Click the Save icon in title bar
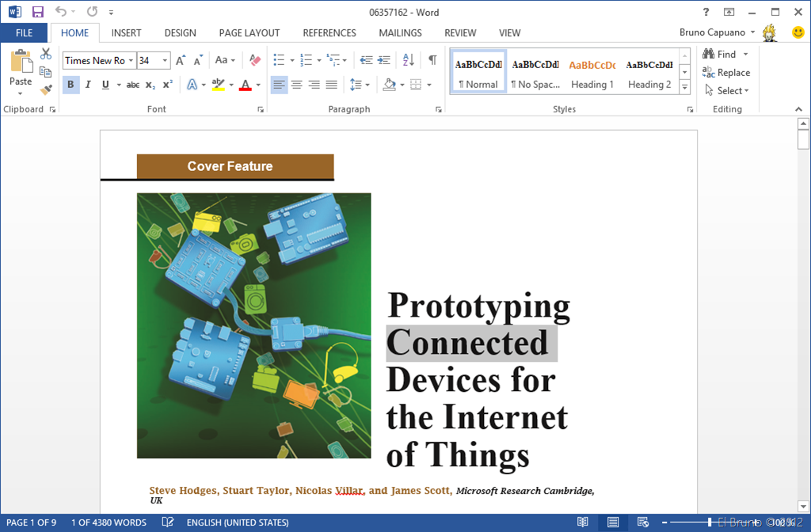Image resolution: width=811 pixels, height=532 pixels. [38, 12]
